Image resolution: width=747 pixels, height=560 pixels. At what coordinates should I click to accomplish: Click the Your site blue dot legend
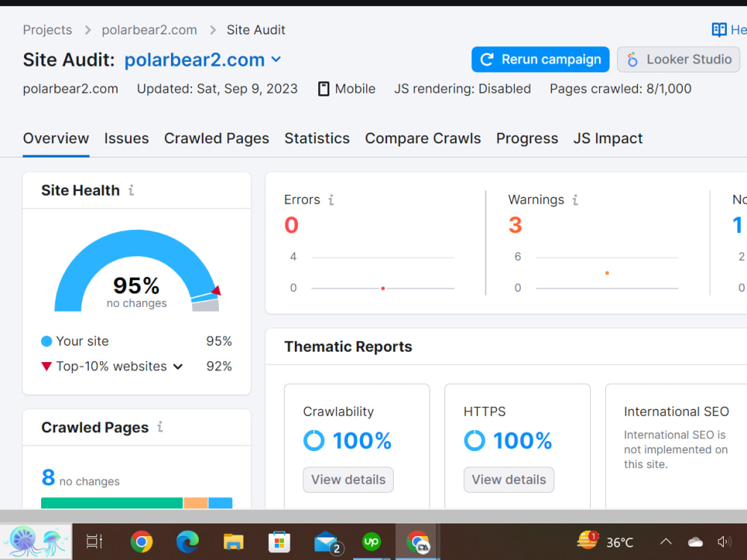[x=46, y=341]
